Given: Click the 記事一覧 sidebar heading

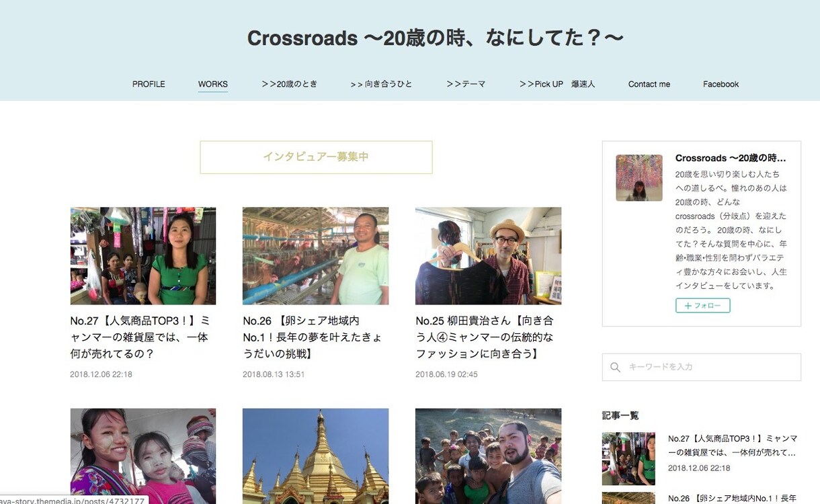Looking at the screenshot, I should [620, 416].
